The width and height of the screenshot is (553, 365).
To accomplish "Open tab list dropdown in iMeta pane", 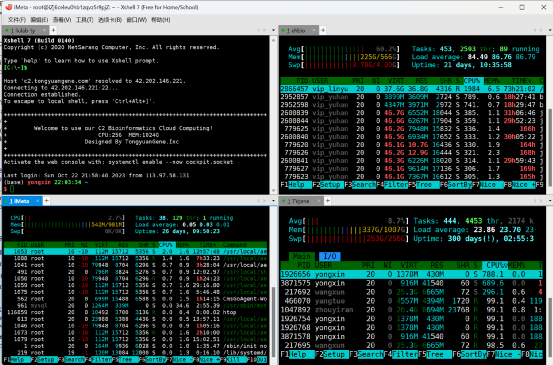I will (x=273, y=201).
